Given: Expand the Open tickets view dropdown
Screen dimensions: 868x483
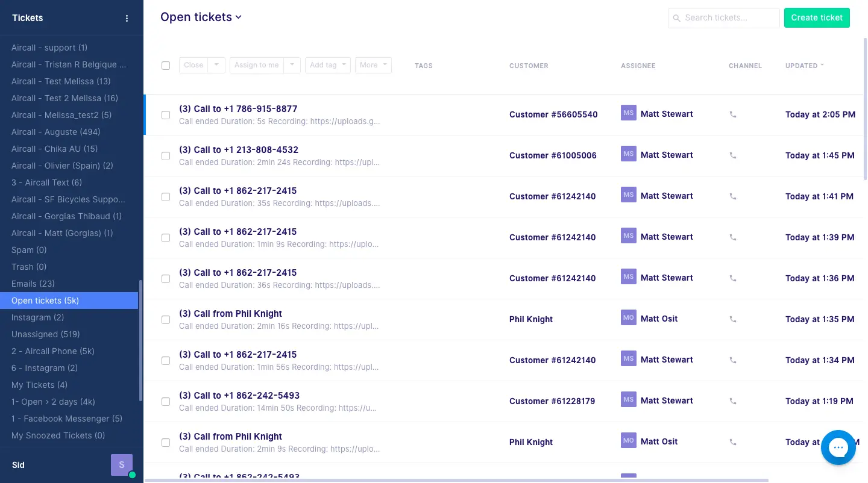Looking at the screenshot, I should pyautogui.click(x=201, y=17).
